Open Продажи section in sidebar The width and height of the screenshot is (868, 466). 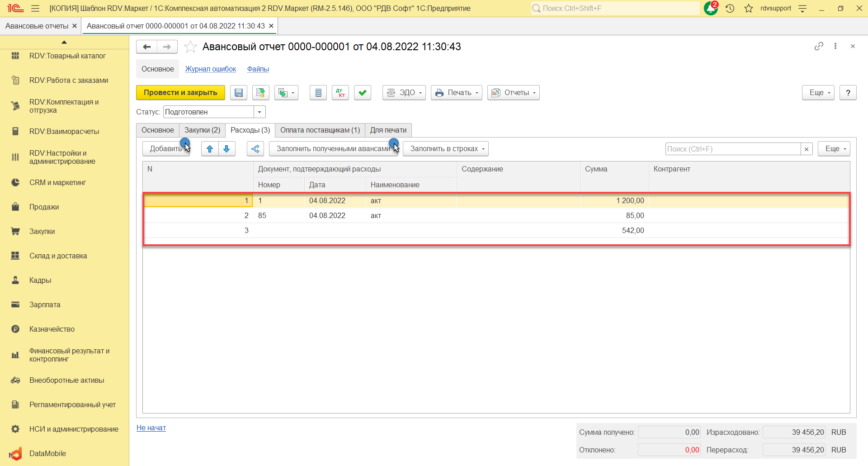pos(44,207)
